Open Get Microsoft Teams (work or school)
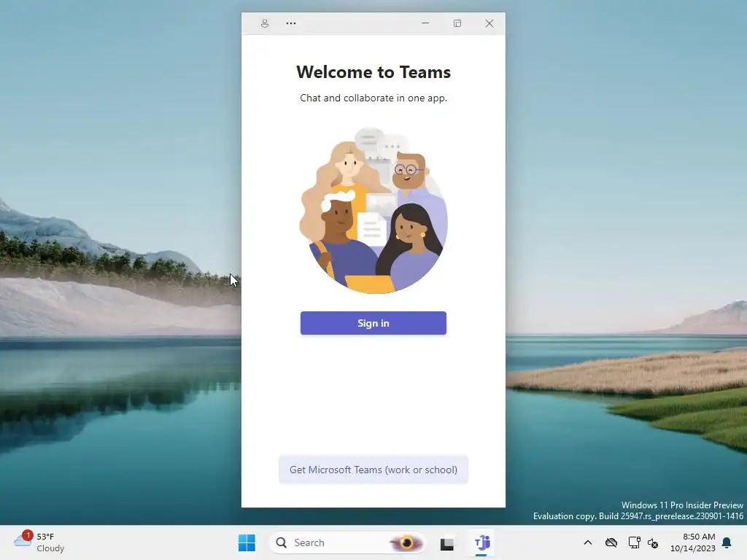747x560 pixels. [x=373, y=470]
